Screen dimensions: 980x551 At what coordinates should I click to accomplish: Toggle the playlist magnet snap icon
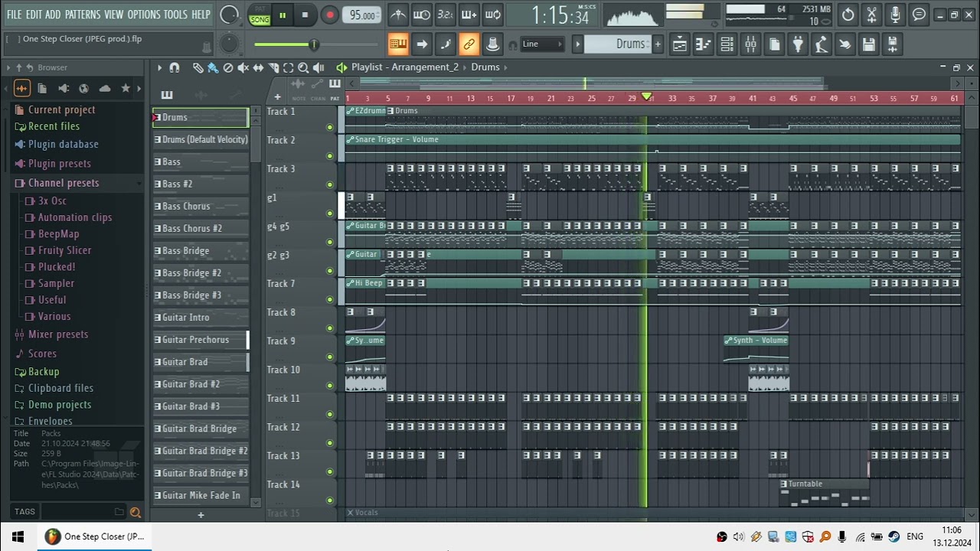175,67
